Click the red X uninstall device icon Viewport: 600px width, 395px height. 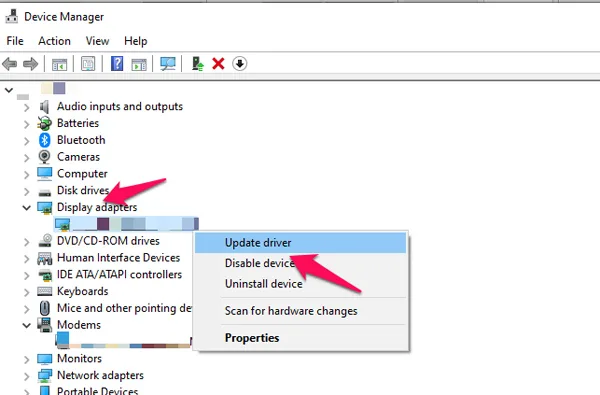[218, 64]
